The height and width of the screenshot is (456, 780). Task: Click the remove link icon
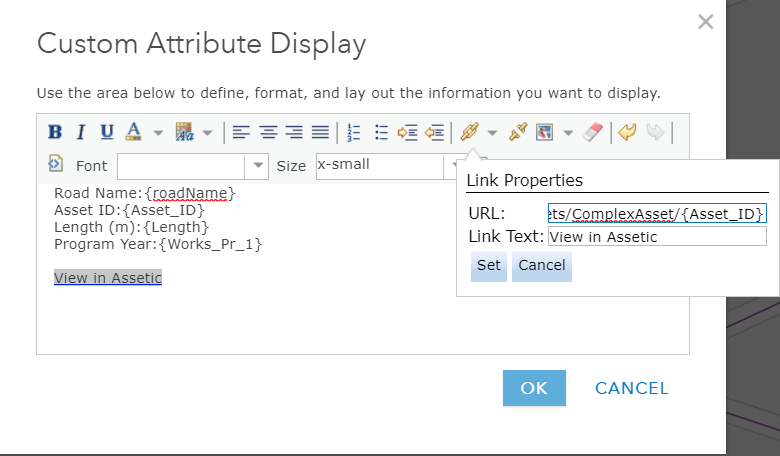[x=518, y=132]
